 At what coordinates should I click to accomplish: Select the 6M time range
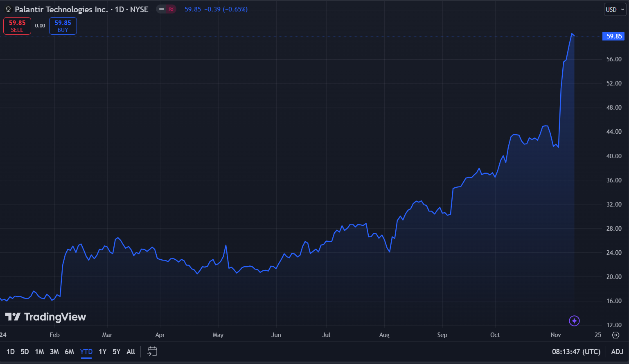[x=70, y=352]
